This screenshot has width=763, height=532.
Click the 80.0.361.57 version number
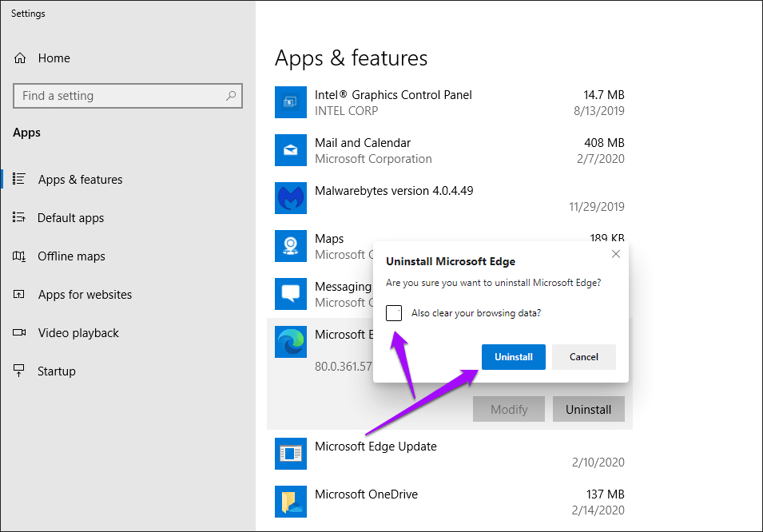344,367
